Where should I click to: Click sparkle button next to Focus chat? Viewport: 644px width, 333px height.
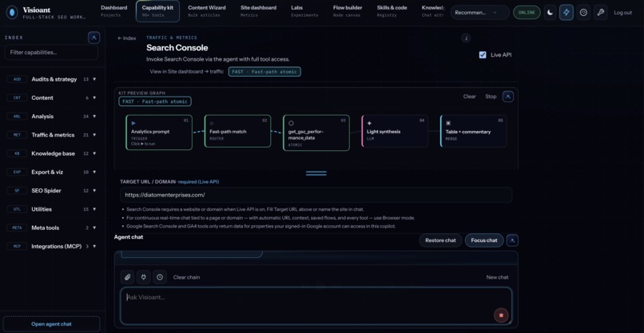(512, 240)
